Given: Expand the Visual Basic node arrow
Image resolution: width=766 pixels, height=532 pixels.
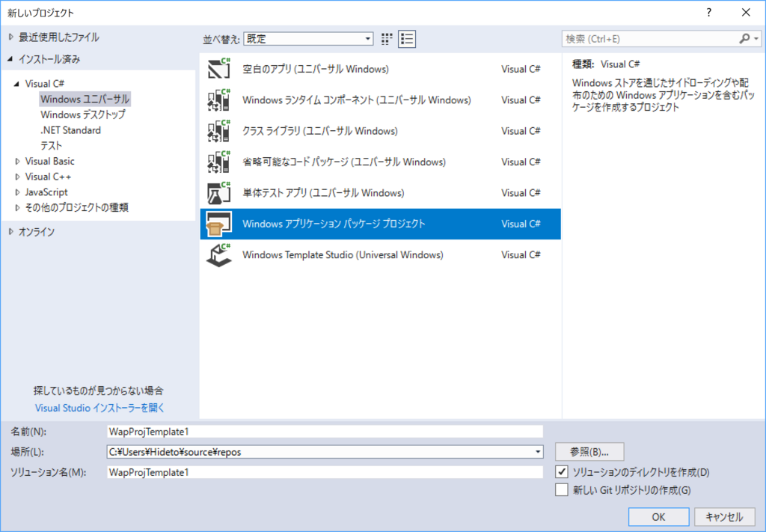Looking at the screenshot, I should click(18, 161).
